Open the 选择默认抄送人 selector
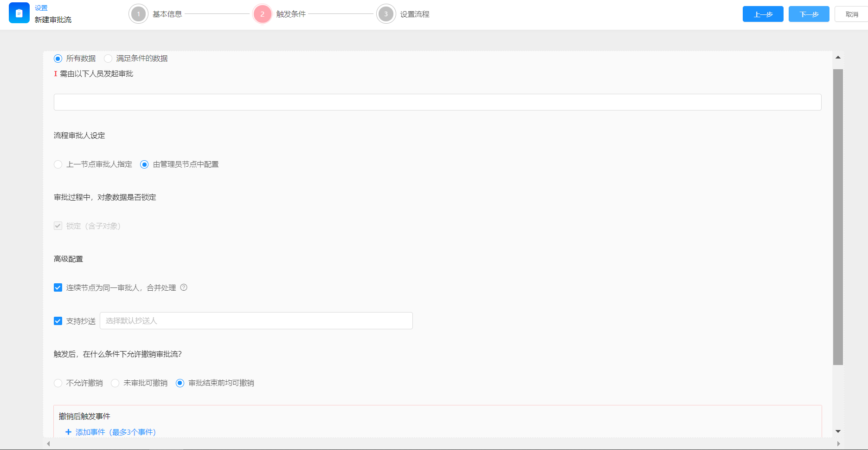The height and width of the screenshot is (450, 868). pyautogui.click(x=256, y=321)
